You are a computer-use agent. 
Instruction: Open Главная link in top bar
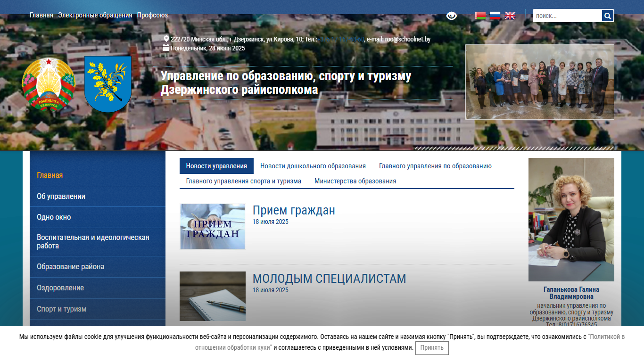tap(41, 15)
